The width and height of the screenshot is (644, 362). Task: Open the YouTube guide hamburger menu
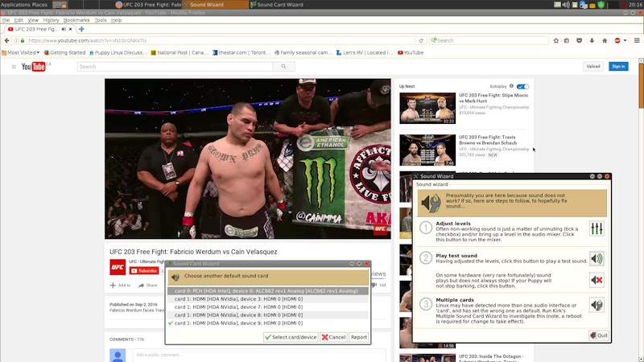[14, 67]
